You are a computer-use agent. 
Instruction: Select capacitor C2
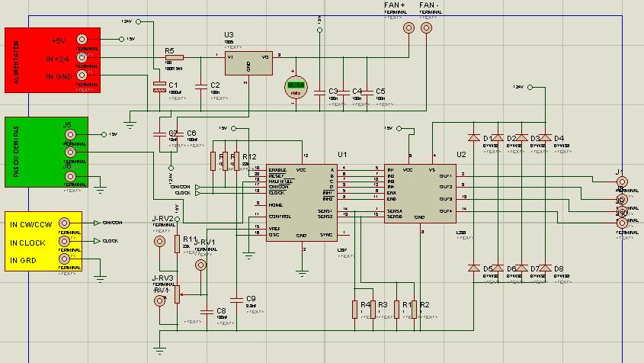click(201, 86)
